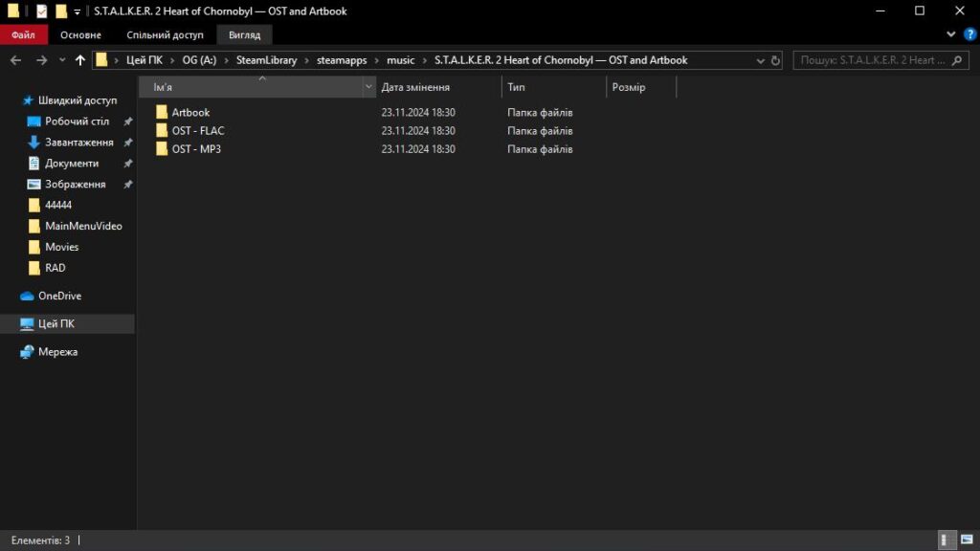Click Цей ПК in the address path

tap(144, 60)
